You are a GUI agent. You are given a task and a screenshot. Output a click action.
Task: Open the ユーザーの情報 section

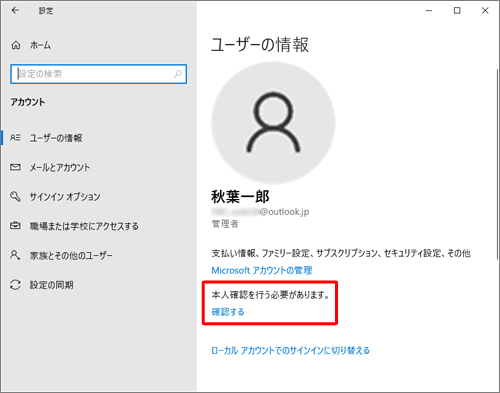pos(98,138)
